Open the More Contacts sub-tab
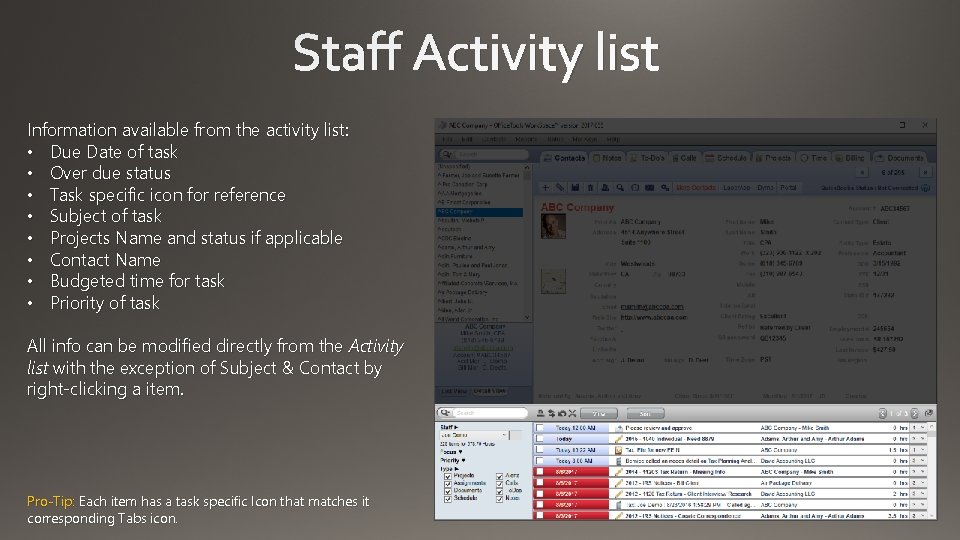960x540 pixels. [696, 187]
